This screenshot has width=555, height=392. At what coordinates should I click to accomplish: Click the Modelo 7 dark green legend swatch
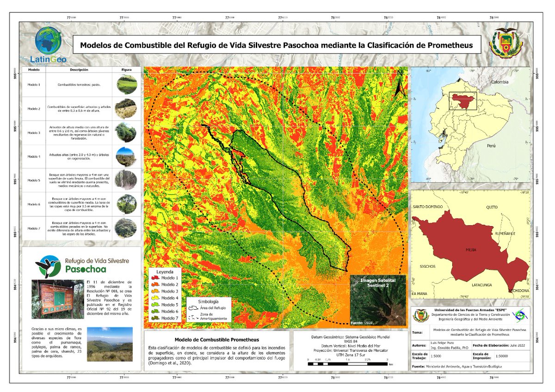coord(155,318)
